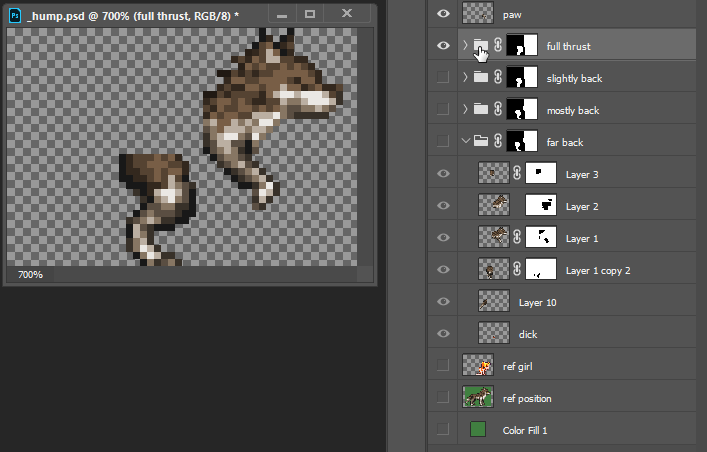Click the green Color Fill 1 swatch
The width and height of the screenshot is (707, 452).
478,429
